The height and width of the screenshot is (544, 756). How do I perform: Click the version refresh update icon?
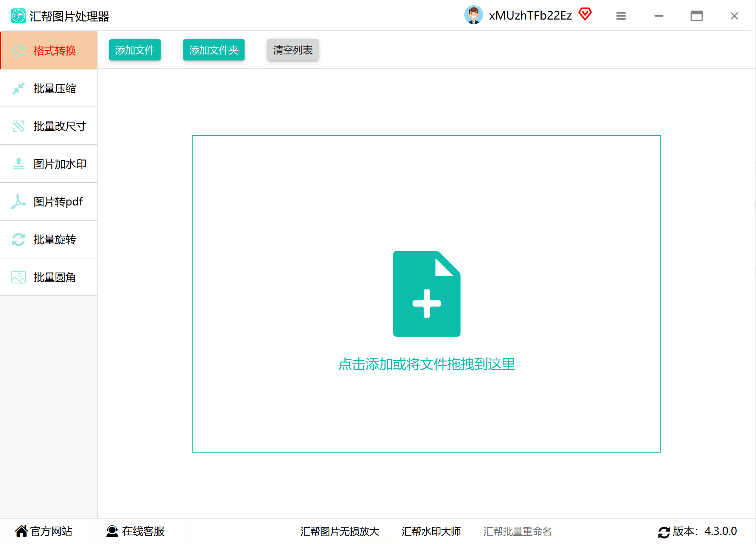pyautogui.click(x=664, y=532)
